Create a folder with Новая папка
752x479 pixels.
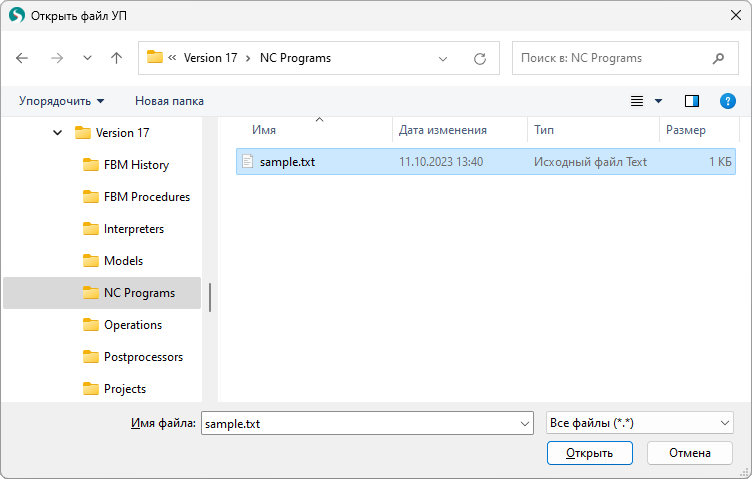(x=169, y=101)
